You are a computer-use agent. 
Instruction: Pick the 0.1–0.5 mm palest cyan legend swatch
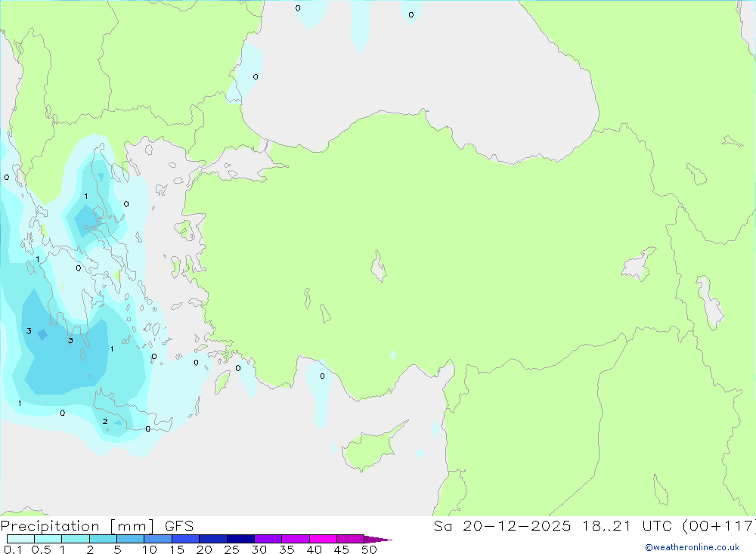20,539
